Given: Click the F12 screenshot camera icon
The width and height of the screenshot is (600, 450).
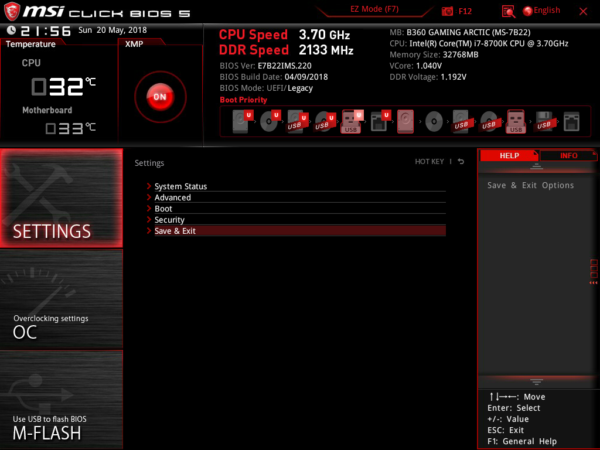Looking at the screenshot, I should click(447, 11).
